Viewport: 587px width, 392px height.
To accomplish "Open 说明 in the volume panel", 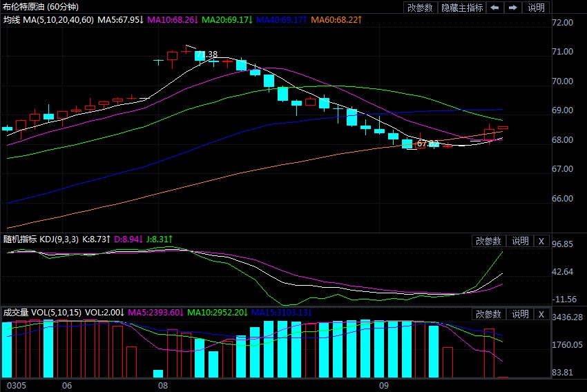I will point(520,314).
